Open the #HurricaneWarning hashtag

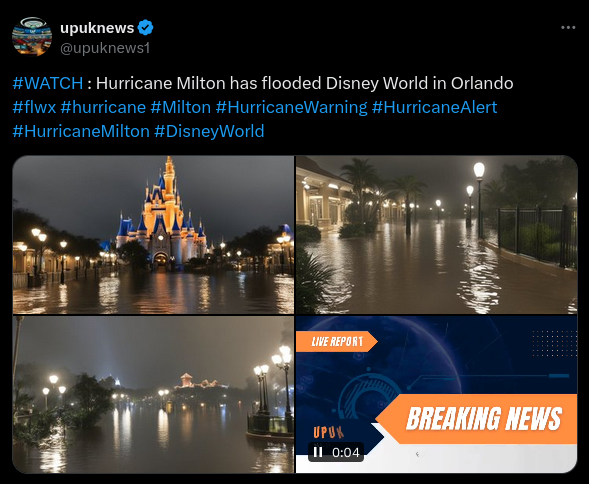[291, 107]
